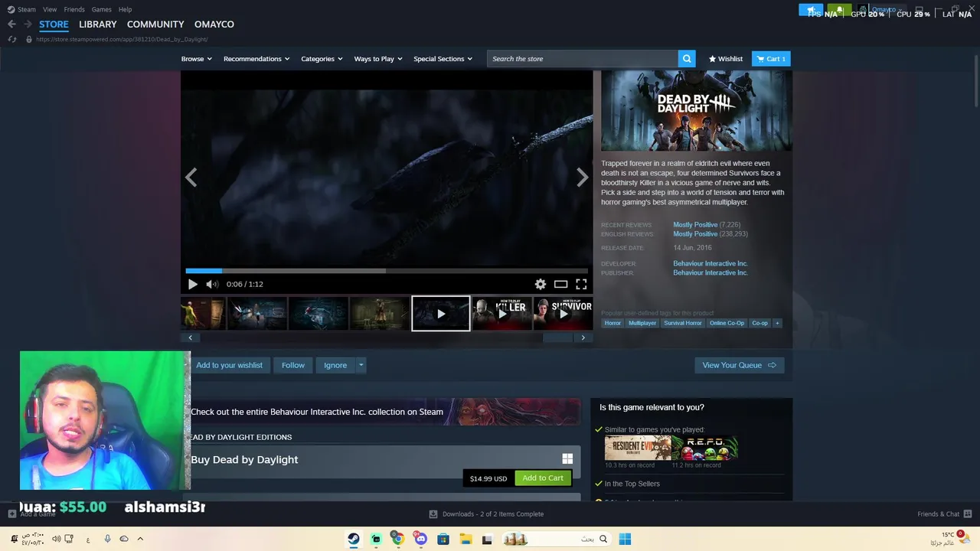Open the Help menu

[x=126, y=9]
